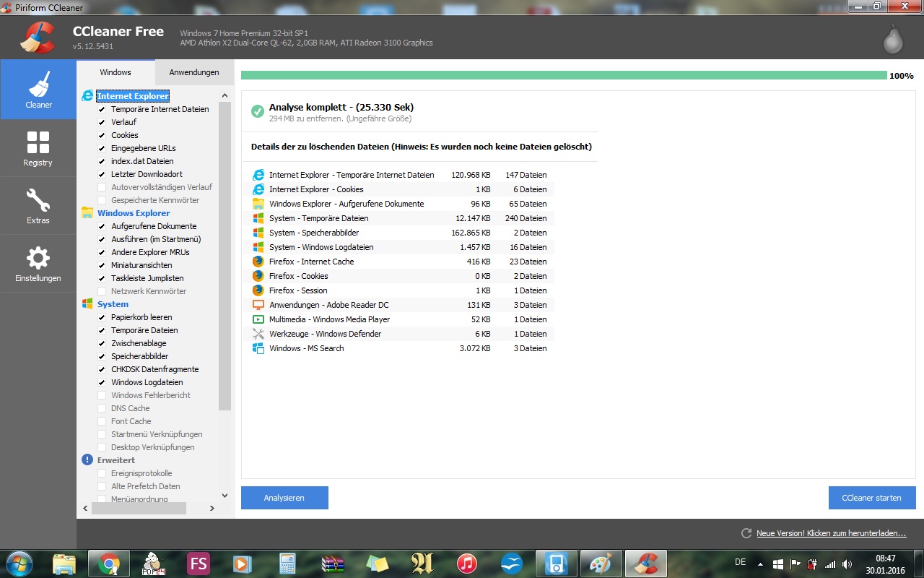Image resolution: width=924 pixels, height=578 pixels.
Task: Switch to the Anwendungen tab
Action: pyautogui.click(x=194, y=72)
